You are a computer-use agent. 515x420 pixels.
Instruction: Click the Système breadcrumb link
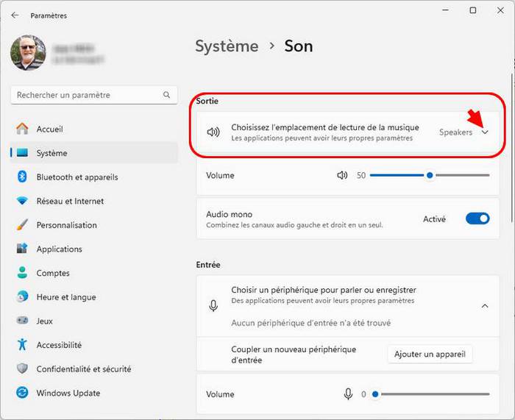227,46
